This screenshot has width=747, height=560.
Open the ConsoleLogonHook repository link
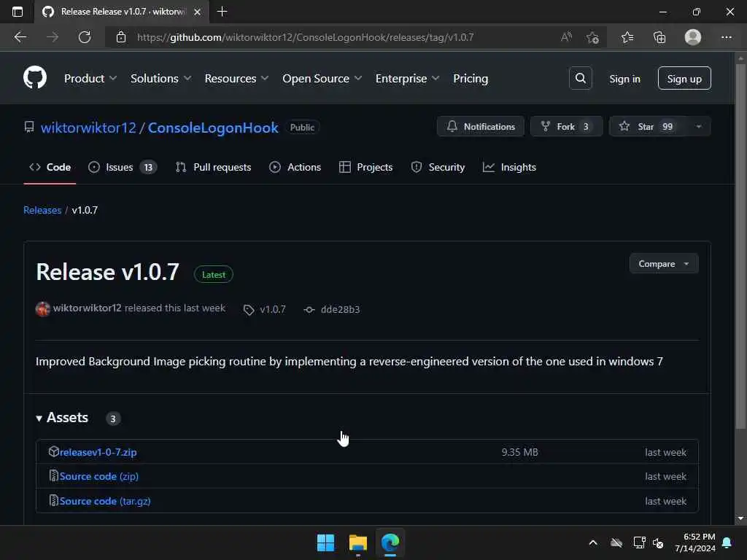click(213, 128)
